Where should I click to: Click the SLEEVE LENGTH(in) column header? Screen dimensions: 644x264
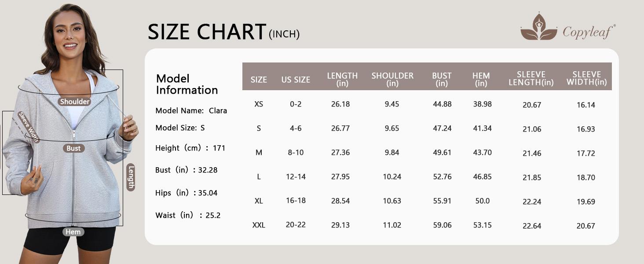[531, 78]
